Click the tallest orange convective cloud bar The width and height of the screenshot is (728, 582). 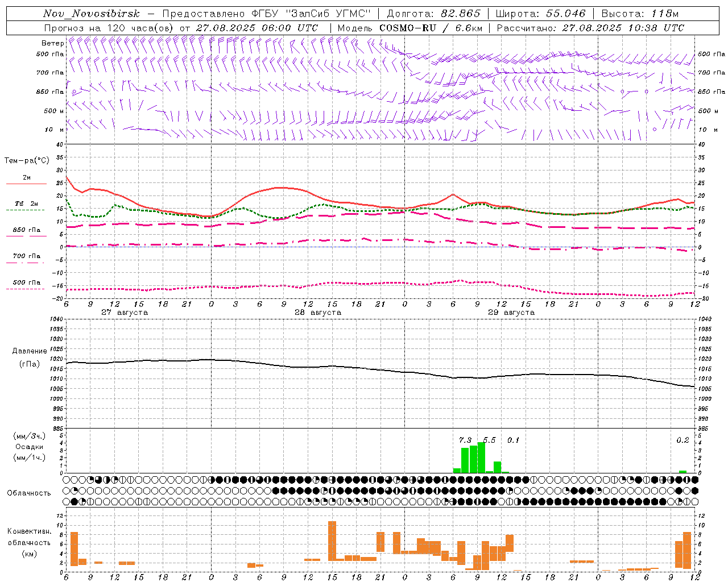(332, 541)
